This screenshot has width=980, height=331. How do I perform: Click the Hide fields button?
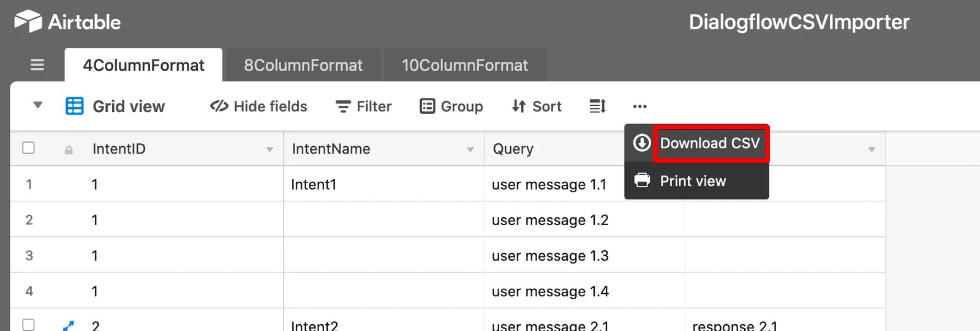point(258,106)
